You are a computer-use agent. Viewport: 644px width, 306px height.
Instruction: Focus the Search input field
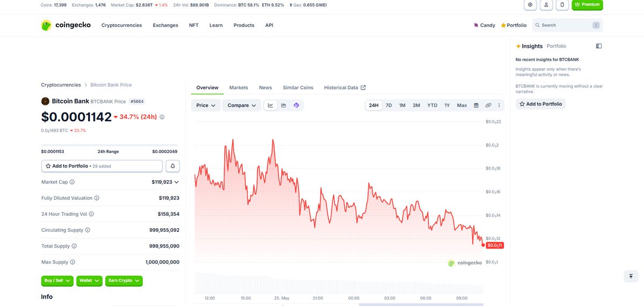[567, 25]
